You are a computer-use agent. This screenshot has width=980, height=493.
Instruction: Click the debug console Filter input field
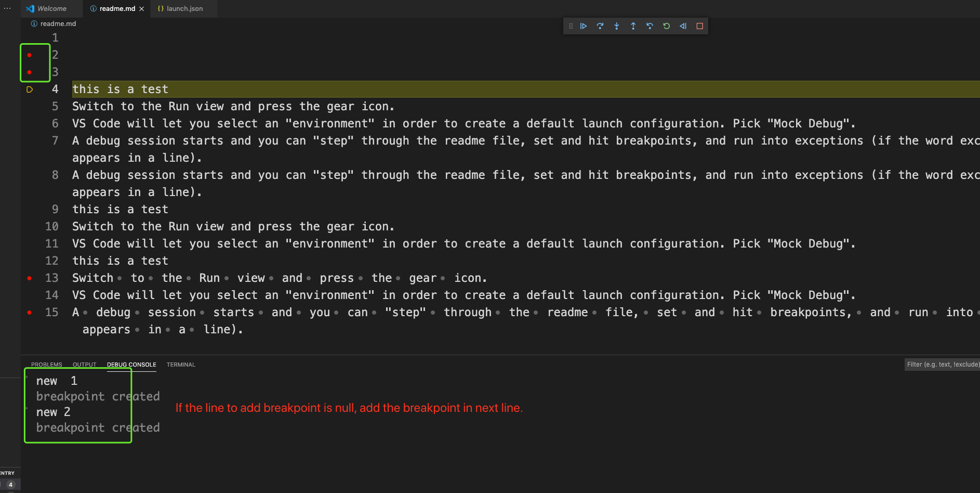pyautogui.click(x=942, y=365)
